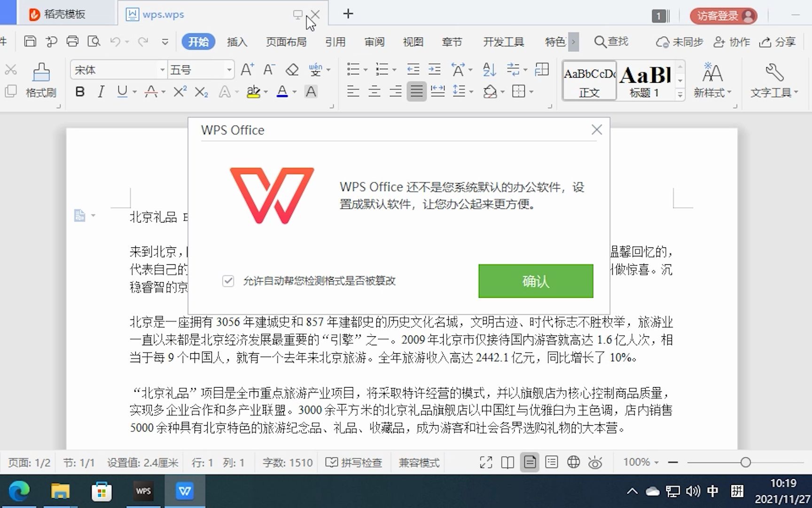Center align text
Screen dimensions: 812x508
(x=375, y=92)
